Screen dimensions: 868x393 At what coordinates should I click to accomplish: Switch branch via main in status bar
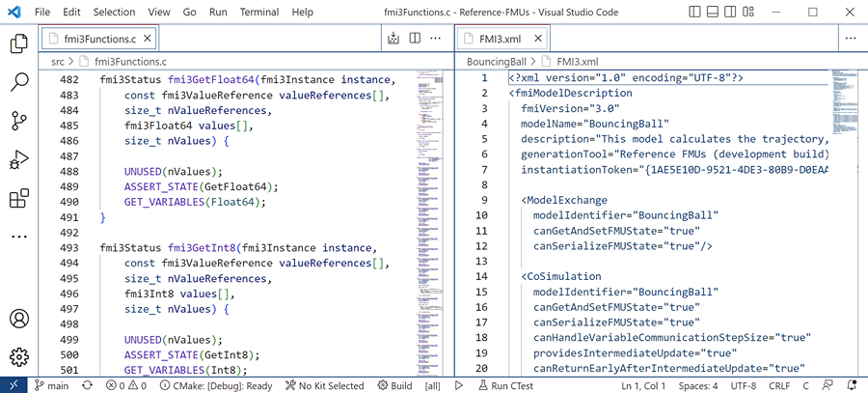point(51,386)
